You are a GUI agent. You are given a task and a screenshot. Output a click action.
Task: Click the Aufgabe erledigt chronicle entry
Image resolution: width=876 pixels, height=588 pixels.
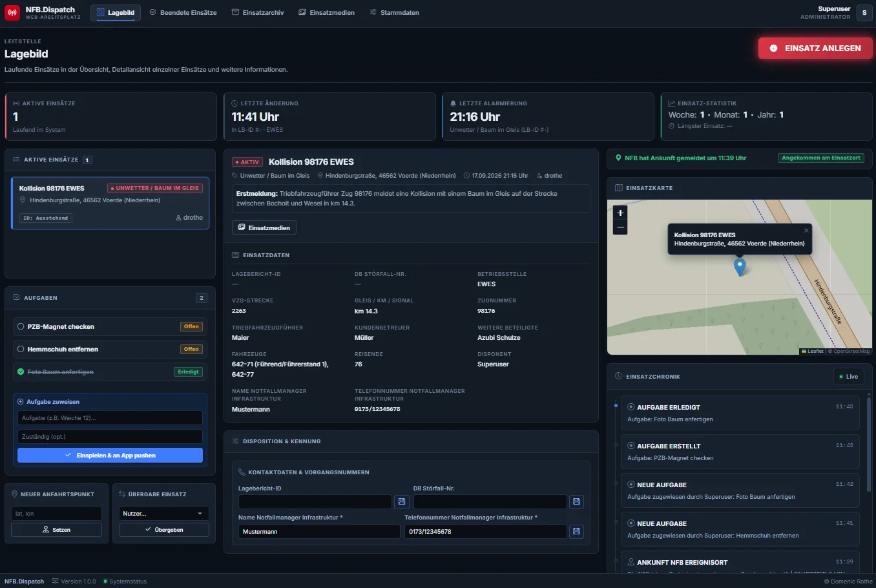click(740, 413)
